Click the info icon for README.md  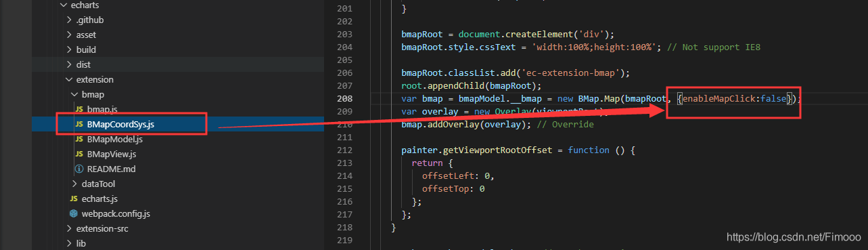(79, 169)
